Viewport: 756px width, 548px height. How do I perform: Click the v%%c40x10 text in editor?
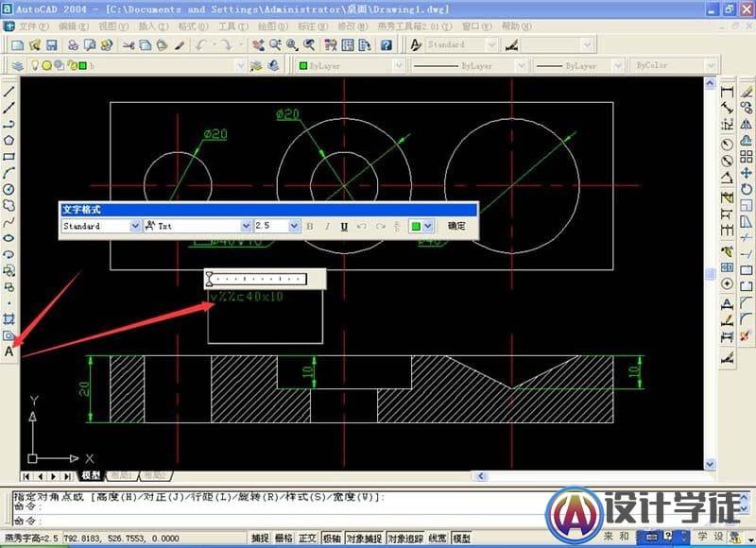pyautogui.click(x=247, y=297)
